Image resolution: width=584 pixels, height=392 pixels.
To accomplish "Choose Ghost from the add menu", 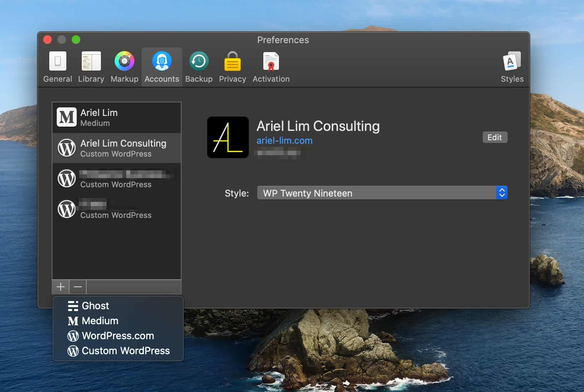I will pos(118,306).
